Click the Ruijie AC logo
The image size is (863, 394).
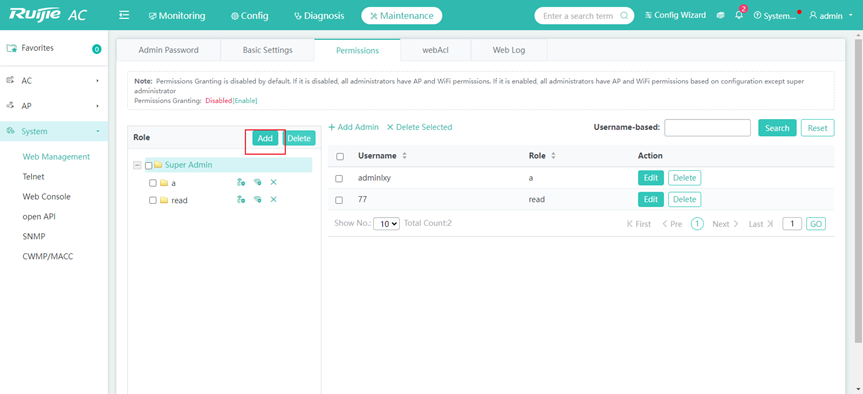(x=48, y=15)
